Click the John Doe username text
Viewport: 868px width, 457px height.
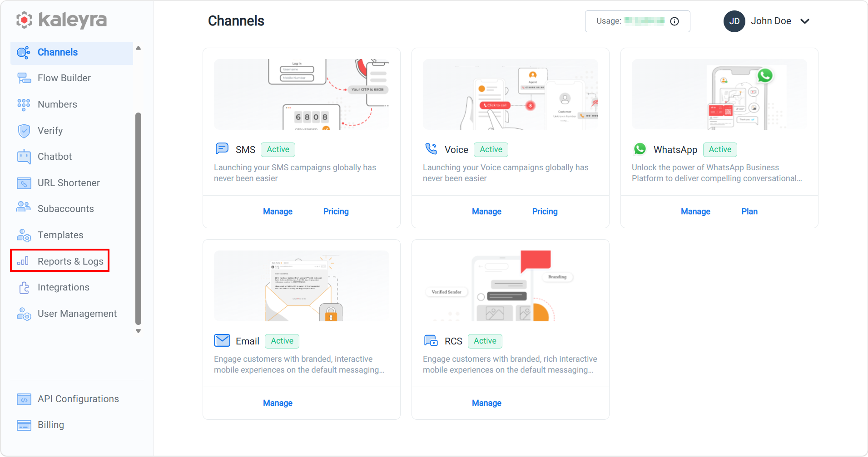point(771,21)
